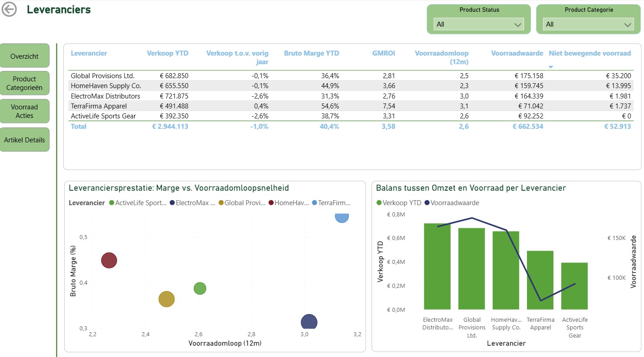Select the blue TerraFirma bubble
Image resolution: width=644 pixels, height=357 pixels.
(x=342, y=217)
